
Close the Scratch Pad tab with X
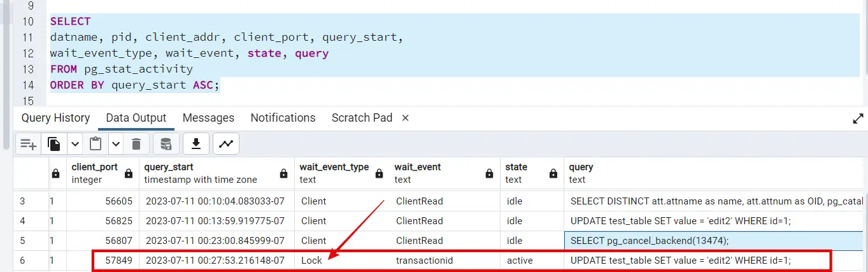tap(405, 118)
